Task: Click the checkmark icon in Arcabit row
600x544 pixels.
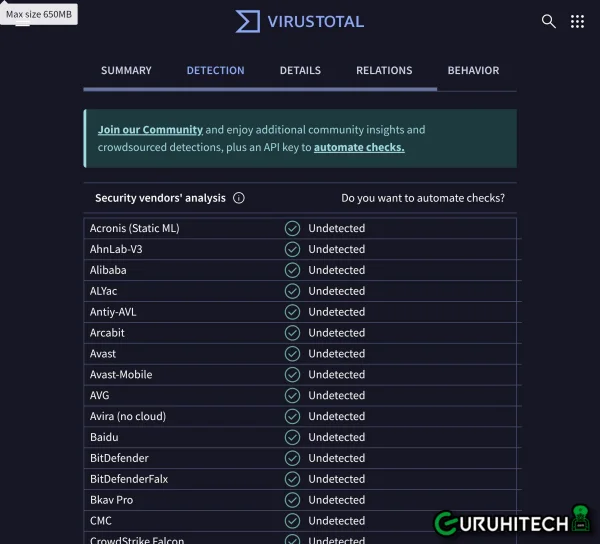Action: pos(292,333)
